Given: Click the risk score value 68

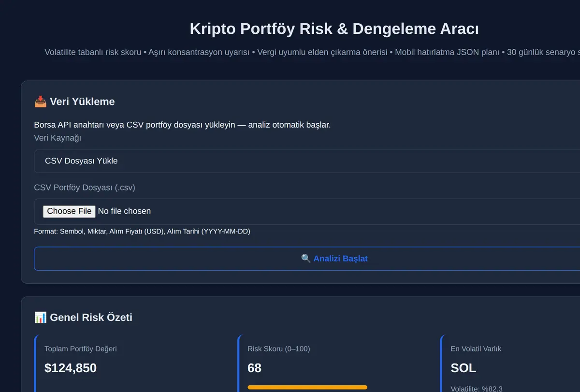Looking at the screenshot, I should (x=254, y=368).
